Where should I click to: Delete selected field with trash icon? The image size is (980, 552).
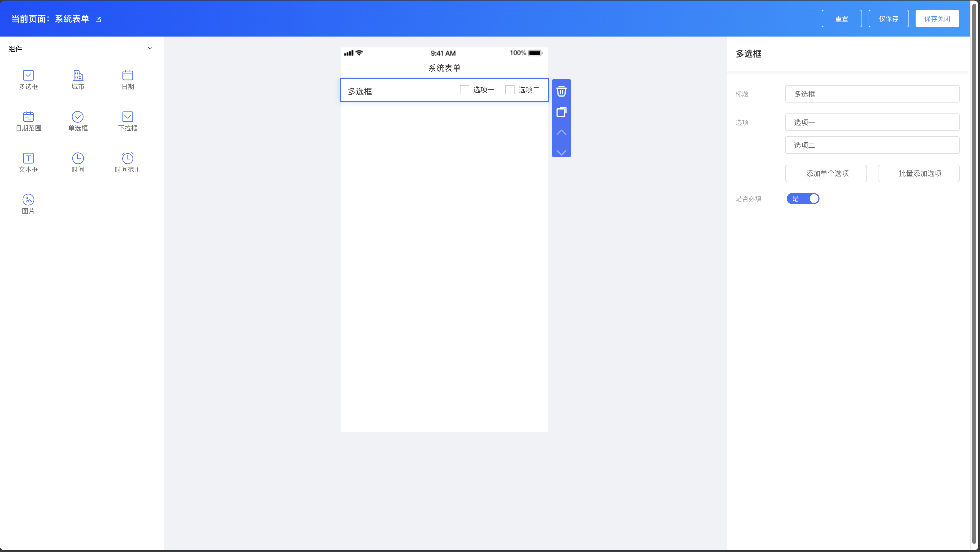coord(561,91)
